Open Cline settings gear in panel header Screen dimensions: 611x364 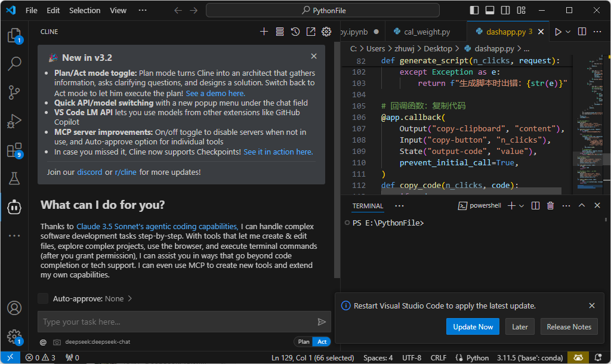point(326,32)
